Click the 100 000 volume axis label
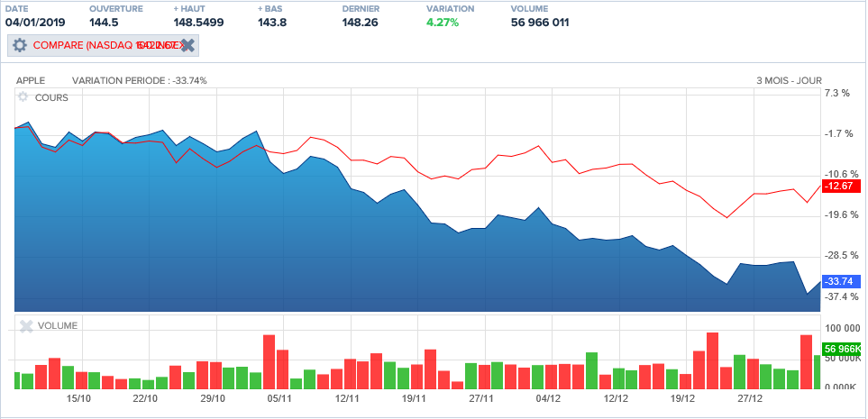The height and width of the screenshot is (419, 868). [x=842, y=329]
